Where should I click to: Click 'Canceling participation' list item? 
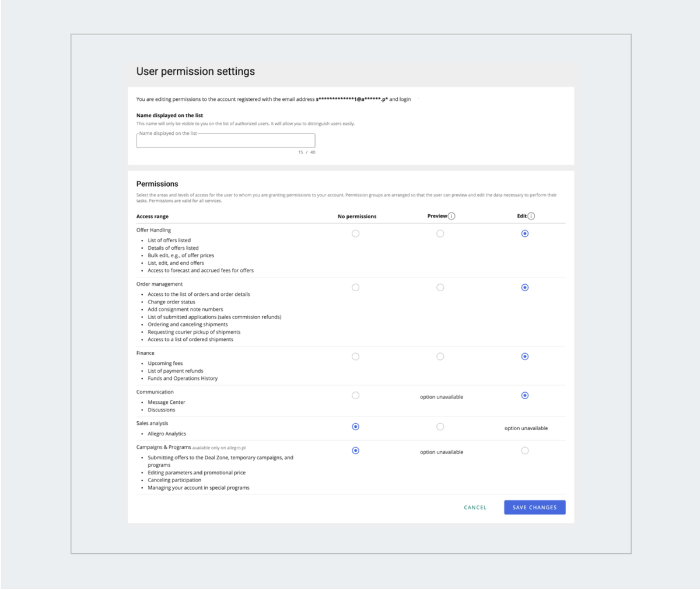(x=174, y=480)
